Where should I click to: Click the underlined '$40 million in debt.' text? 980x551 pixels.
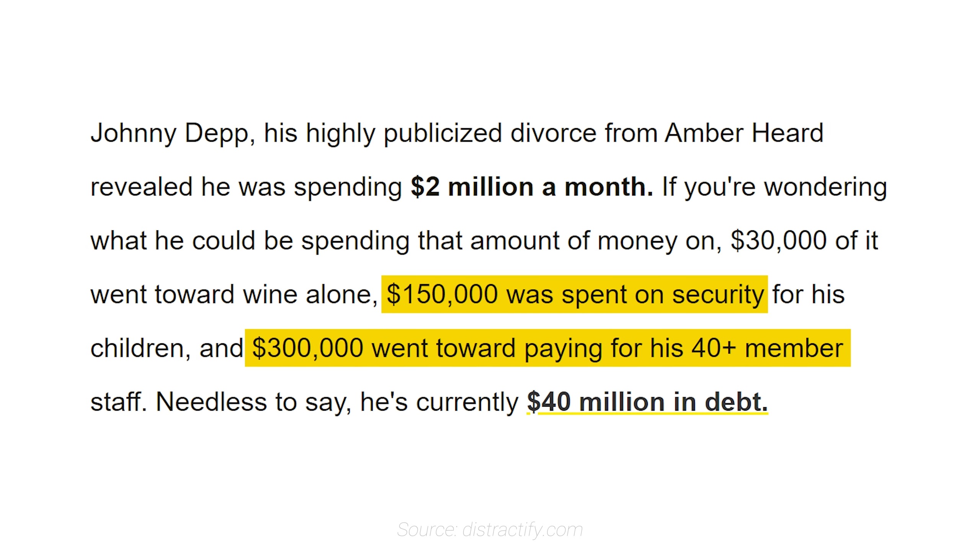tap(647, 402)
